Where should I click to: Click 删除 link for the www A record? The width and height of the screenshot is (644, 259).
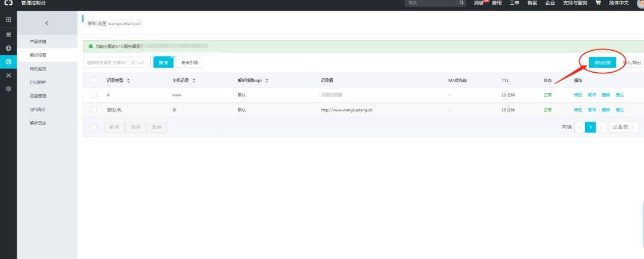click(x=606, y=95)
